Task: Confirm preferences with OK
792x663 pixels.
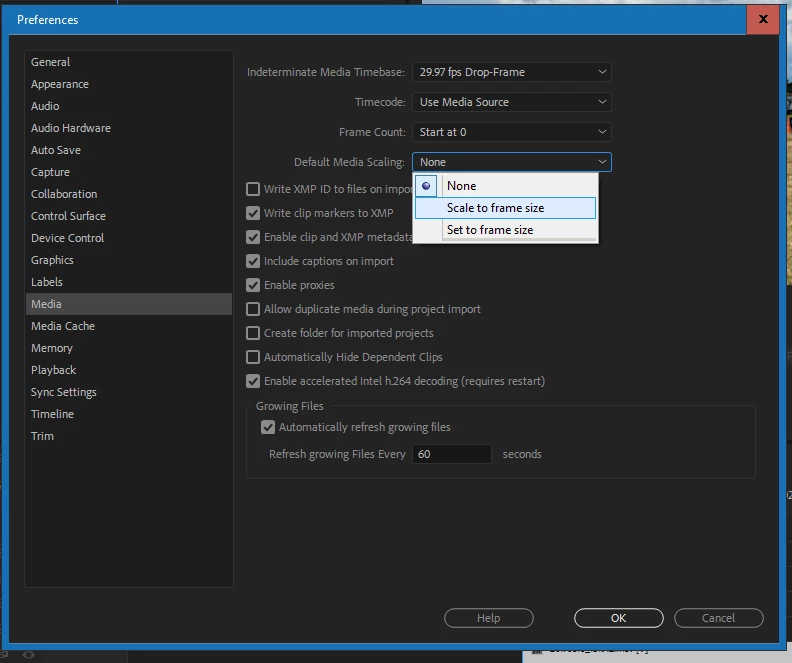Action: click(x=618, y=618)
